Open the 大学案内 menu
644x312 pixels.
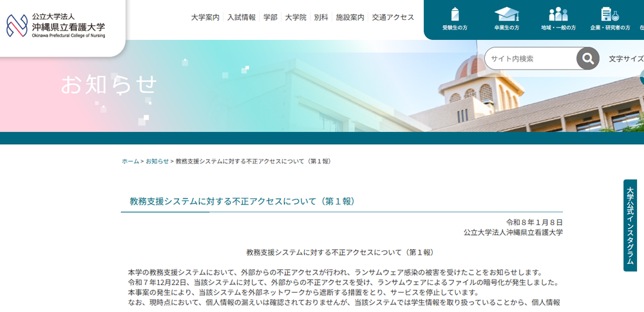pos(205,17)
